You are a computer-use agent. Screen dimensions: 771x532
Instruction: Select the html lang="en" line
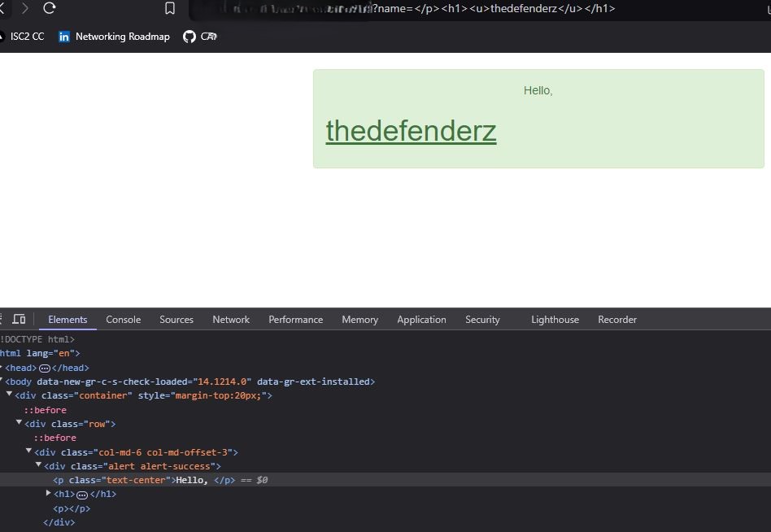[x=40, y=353]
